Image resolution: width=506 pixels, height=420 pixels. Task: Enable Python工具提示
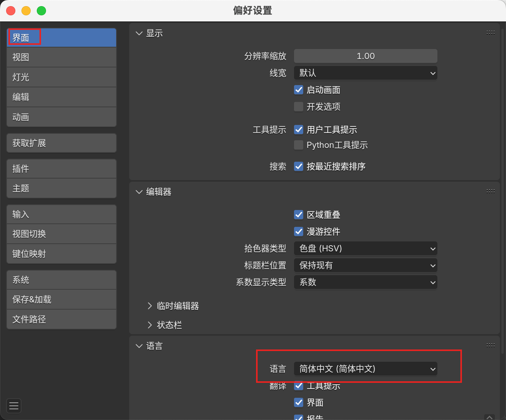pos(299,145)
